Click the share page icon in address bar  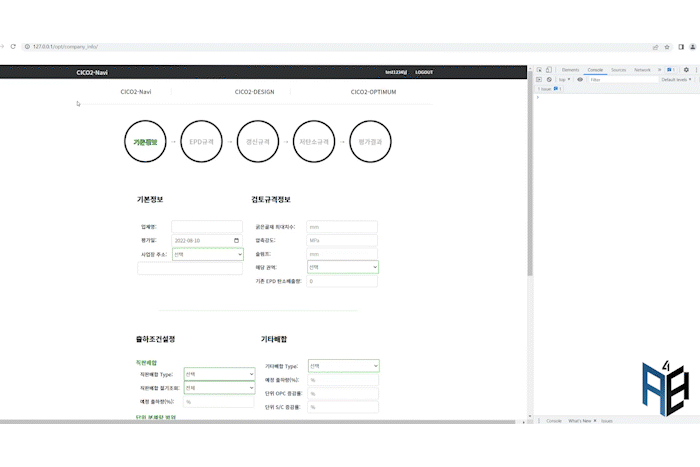click(655, 46)
